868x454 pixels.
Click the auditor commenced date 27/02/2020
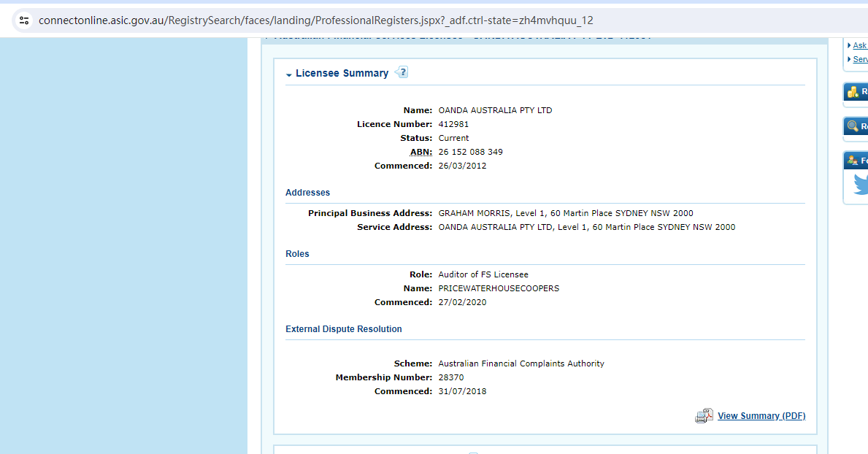[462, 302]
